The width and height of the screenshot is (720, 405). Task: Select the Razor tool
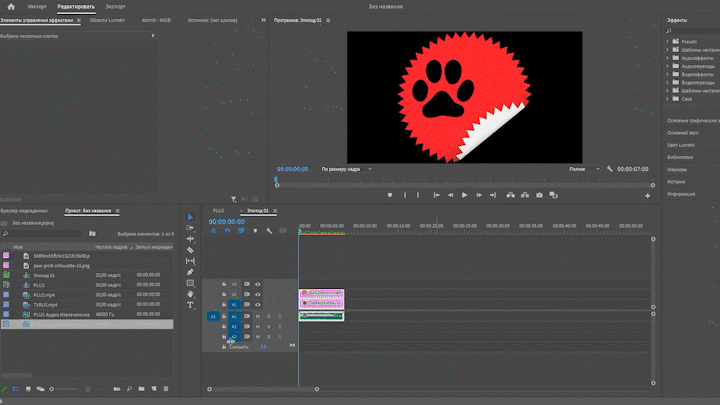(x=190, y=250)
